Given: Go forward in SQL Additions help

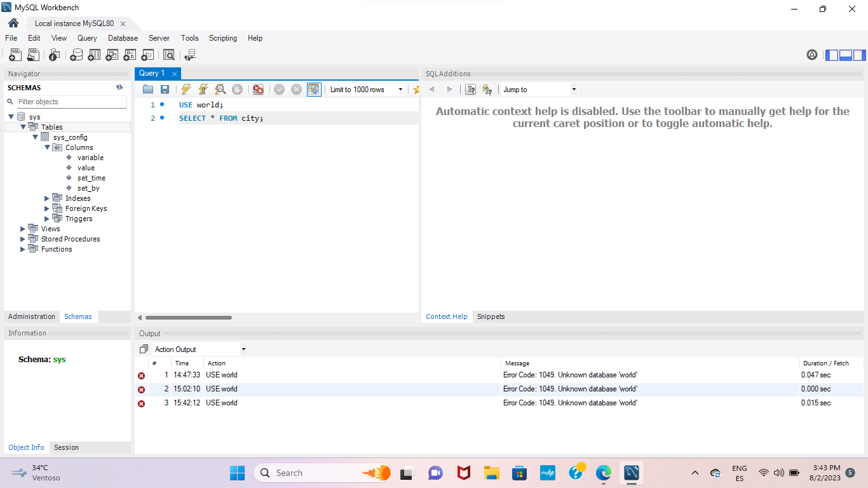Looking at the screenshot, I should click(x=450, y=90).
